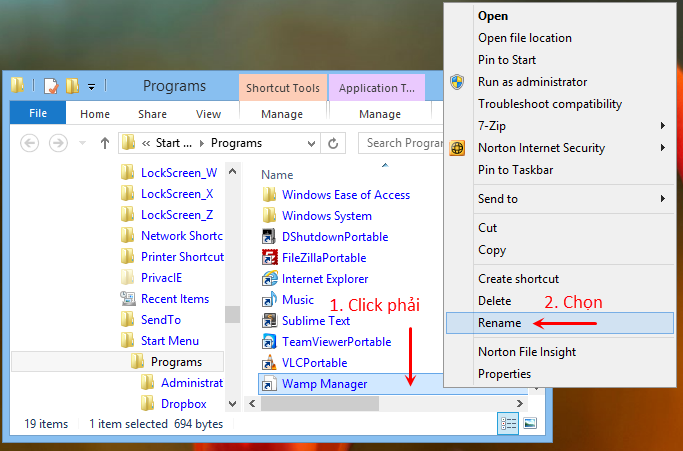Screen dimensions: 683x451
Task: Click the Windows System folder icon
Action: point(269,216)
